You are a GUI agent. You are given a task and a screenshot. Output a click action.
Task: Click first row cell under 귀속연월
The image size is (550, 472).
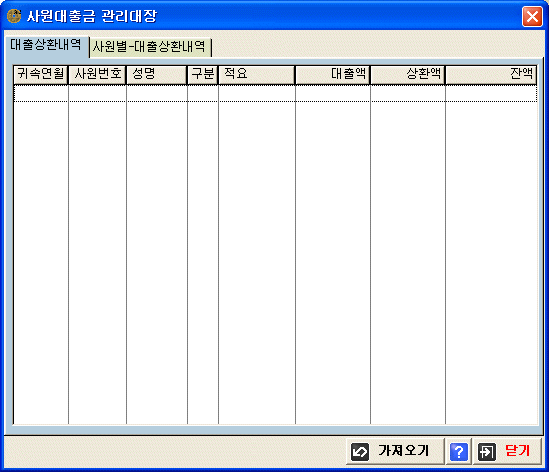pyautogui.click(x=41, y=94)
